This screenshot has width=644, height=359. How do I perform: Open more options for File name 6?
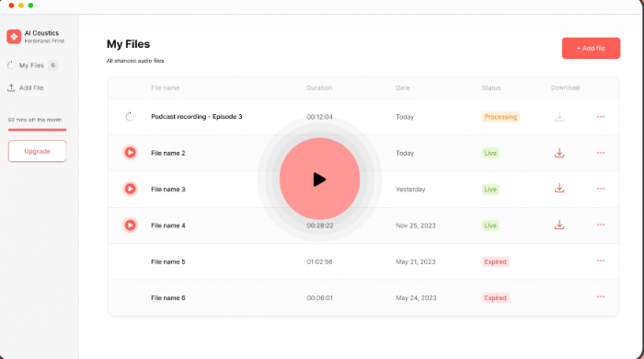coord(601,297)
